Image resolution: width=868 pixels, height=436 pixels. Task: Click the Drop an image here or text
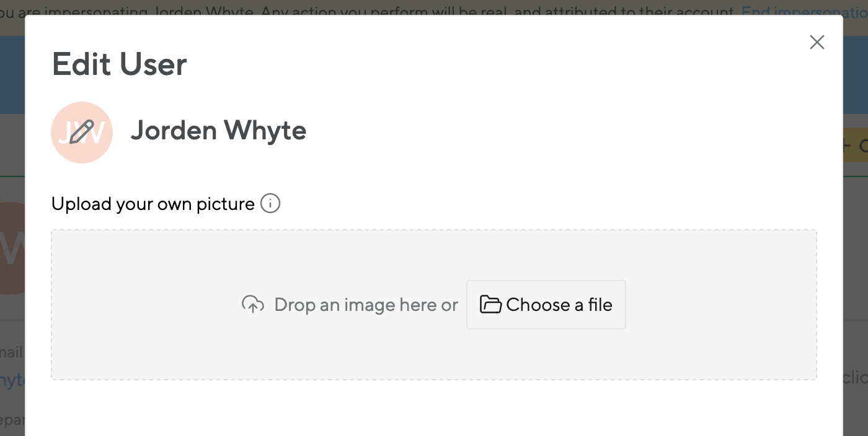[x=366, y=305]
